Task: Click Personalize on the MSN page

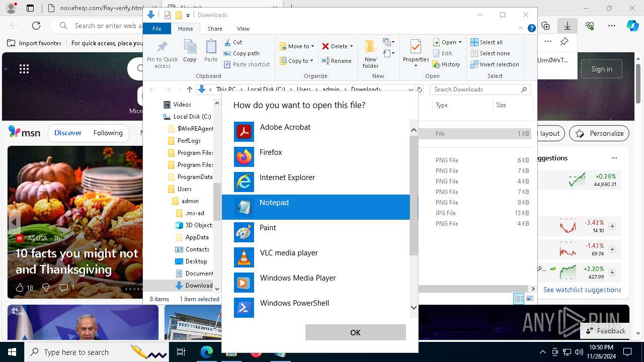Action: coord(600,133)
